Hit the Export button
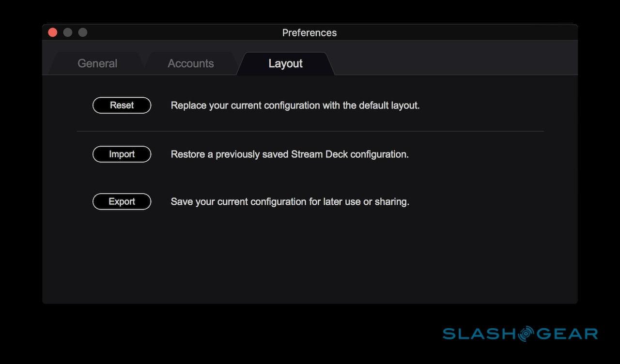Viewport: 620px width, 364px height. pyautogui.click(x=122, y=201)
